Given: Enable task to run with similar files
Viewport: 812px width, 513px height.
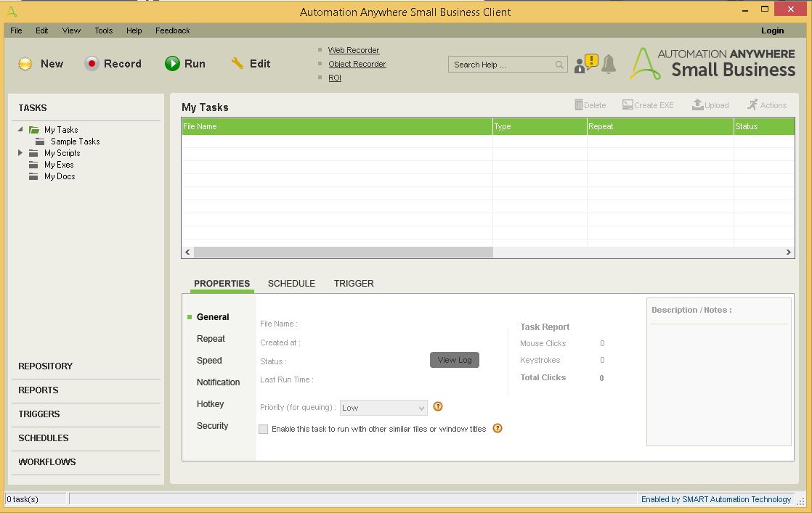Looking at the screenshot, I should click(264, 430).
